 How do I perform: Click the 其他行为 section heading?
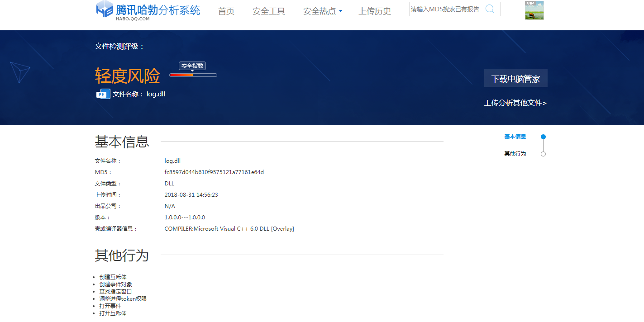pos(122,256)
